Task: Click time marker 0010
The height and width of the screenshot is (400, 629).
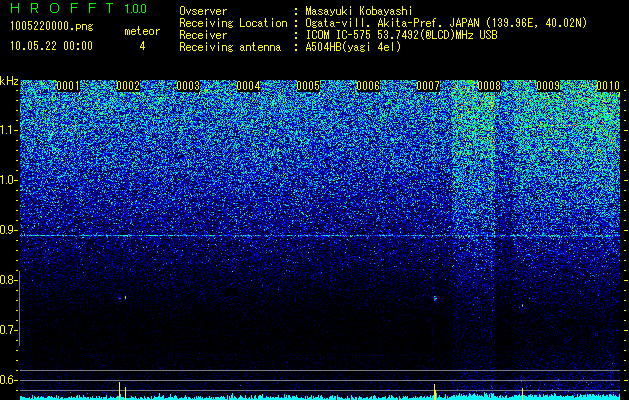Action: pos(608,86)
